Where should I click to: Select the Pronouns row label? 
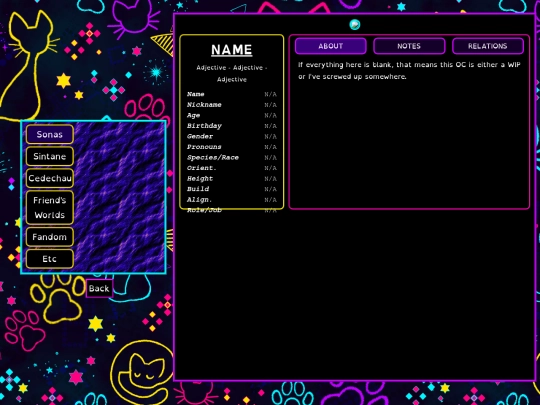pos(204,147)
